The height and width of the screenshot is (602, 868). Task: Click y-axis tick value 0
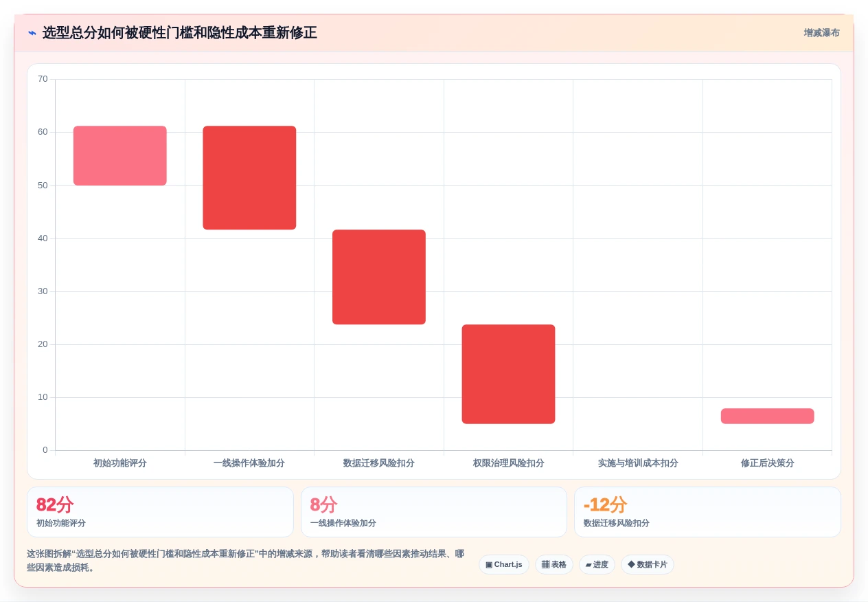(x=45, y=449)
